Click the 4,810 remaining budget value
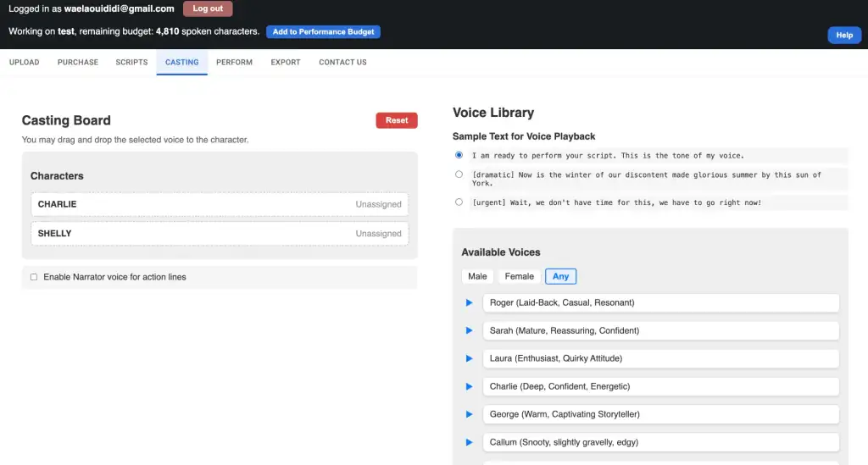The height and width of the screenshot is (465, 868). coord(167,31)
